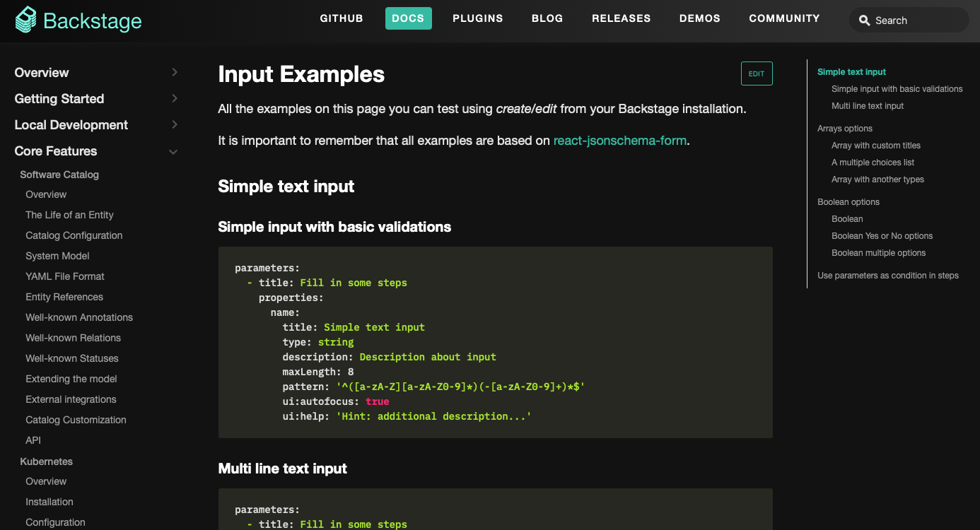Go to the Blog nav item
Viewport: 980px width, 530px height.
pyautogui.click(x=547, y=18)
